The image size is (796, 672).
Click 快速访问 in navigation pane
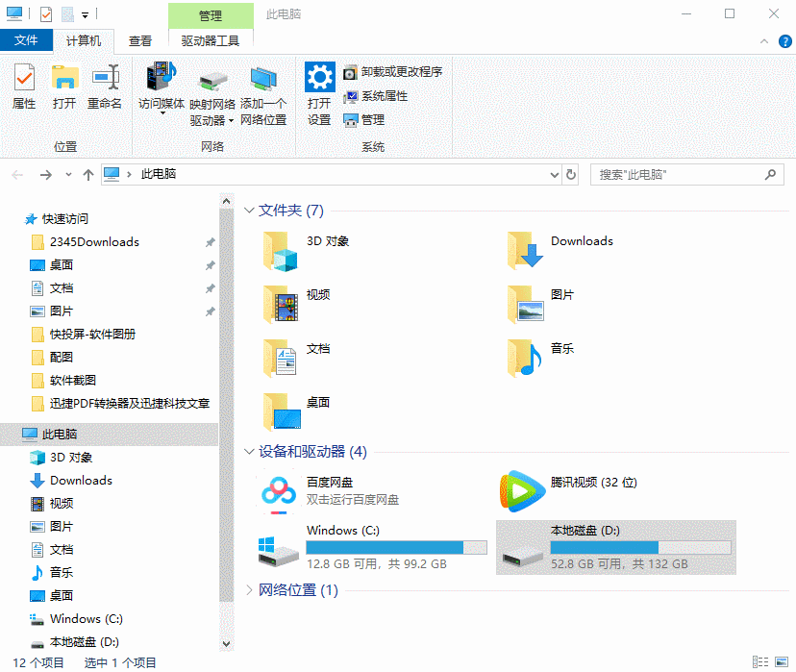[x=65, y=219]
